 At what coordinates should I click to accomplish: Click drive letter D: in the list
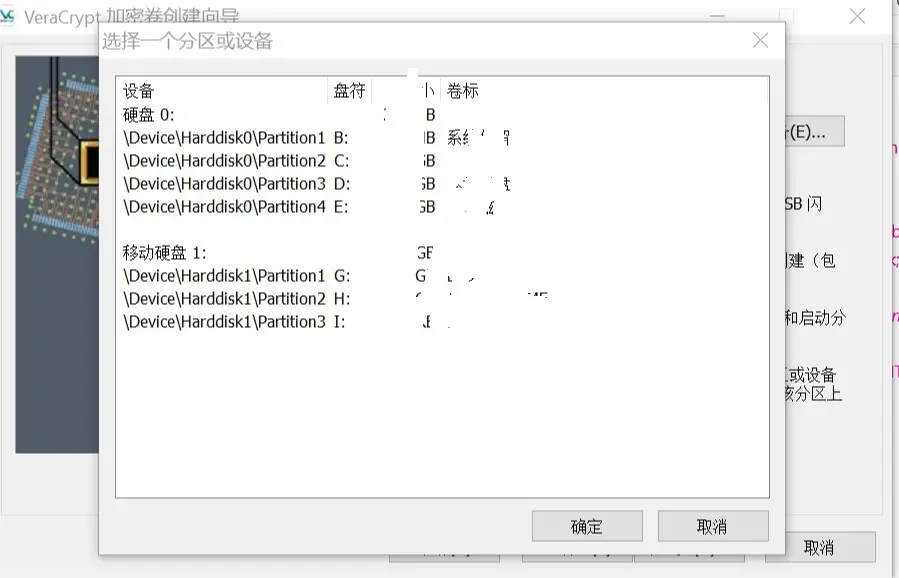tap(342, 183)
